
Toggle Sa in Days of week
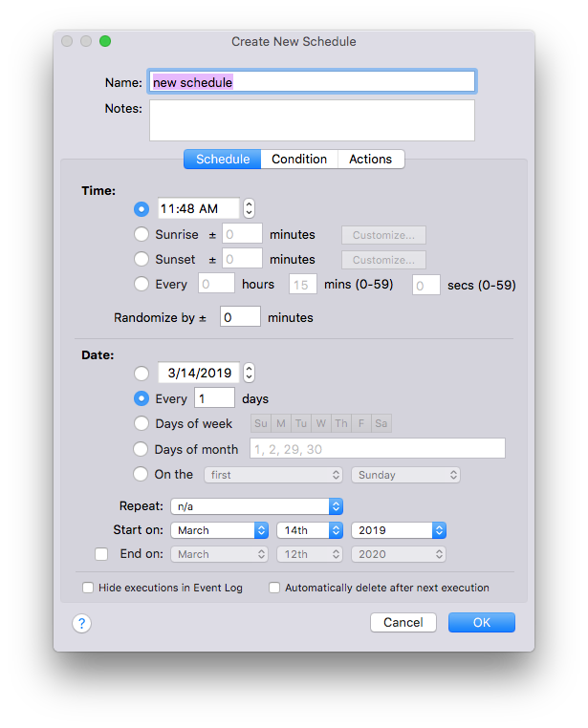click(x=381, y=423)
